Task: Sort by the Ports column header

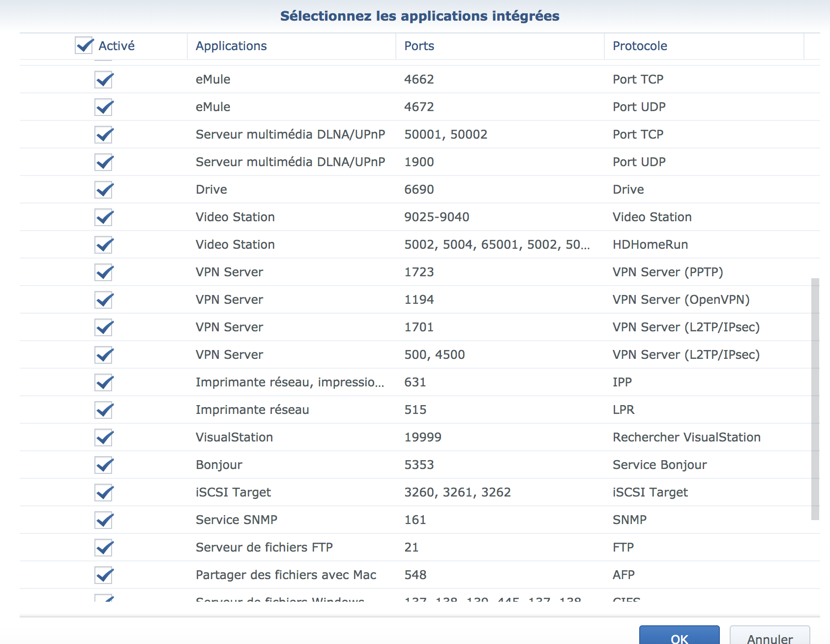Action: tap(500, 46)
